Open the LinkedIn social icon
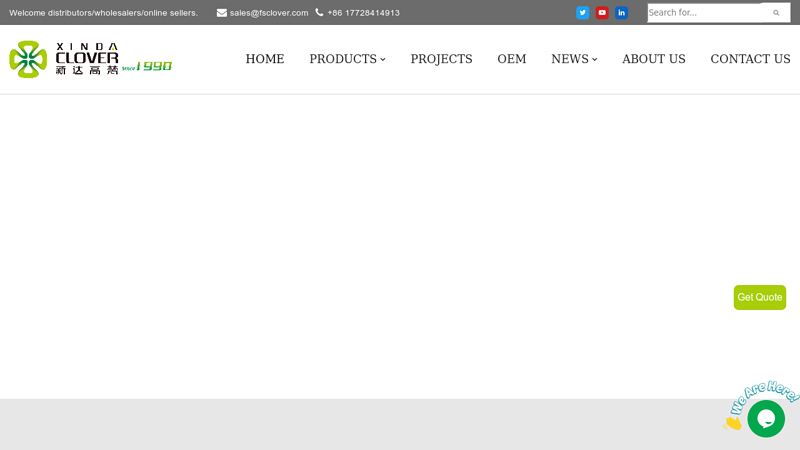Screen dimensions: 800x450 (x=621, y=13)
